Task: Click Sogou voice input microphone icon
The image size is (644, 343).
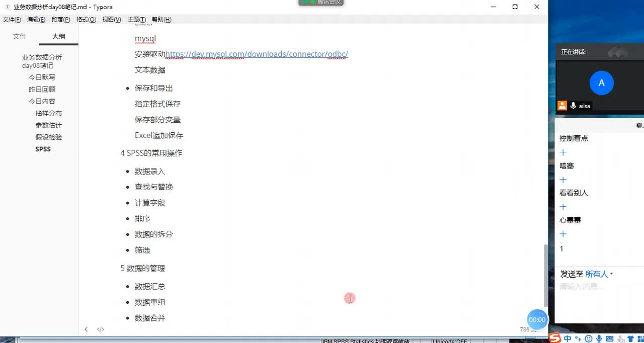Action: pyautogui.click(x=599, y=339)
